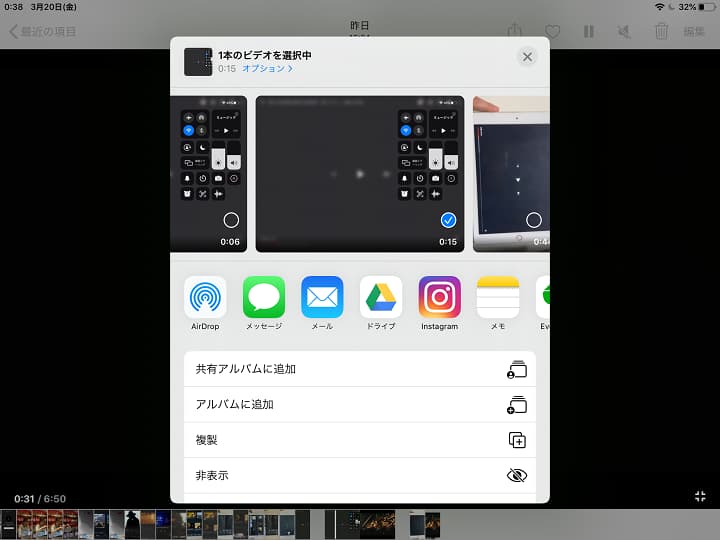Toggle mute speaker icon
The height and width of the screenshot is (540, 720).
[624, 32]
